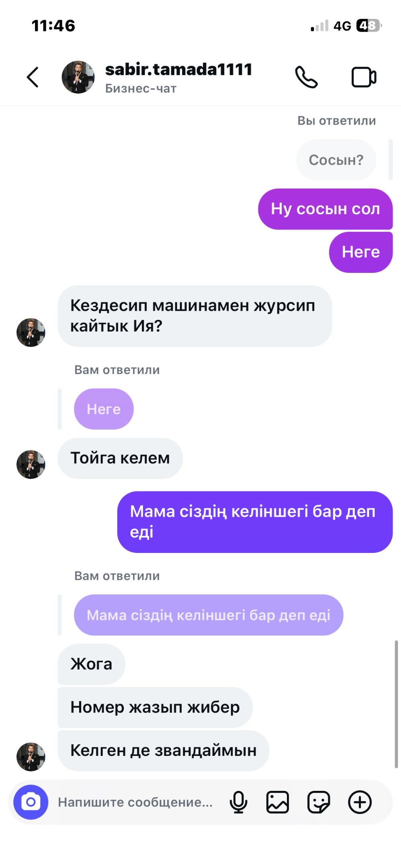401x868 pixels.
Task: Open photo gallery picker icon
Action: (x=278, y=802)
